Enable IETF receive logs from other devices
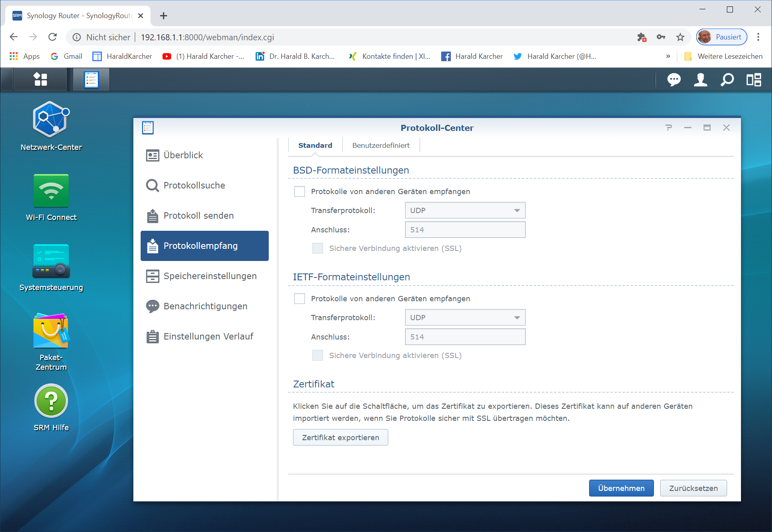Image resolution: width=772 pixels, height=532 pixels. coord(299,299)
